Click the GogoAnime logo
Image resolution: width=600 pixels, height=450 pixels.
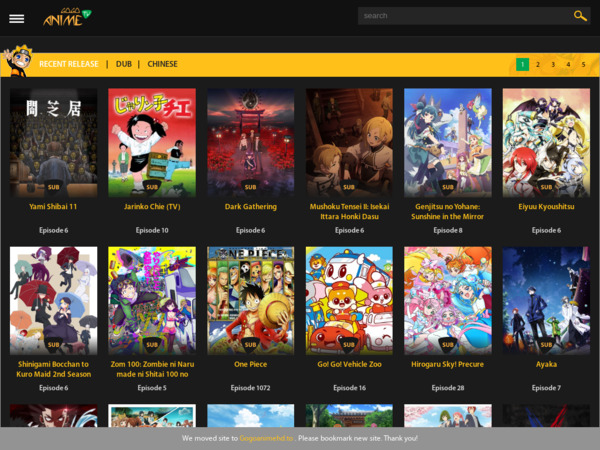click(x=67, y=17)
